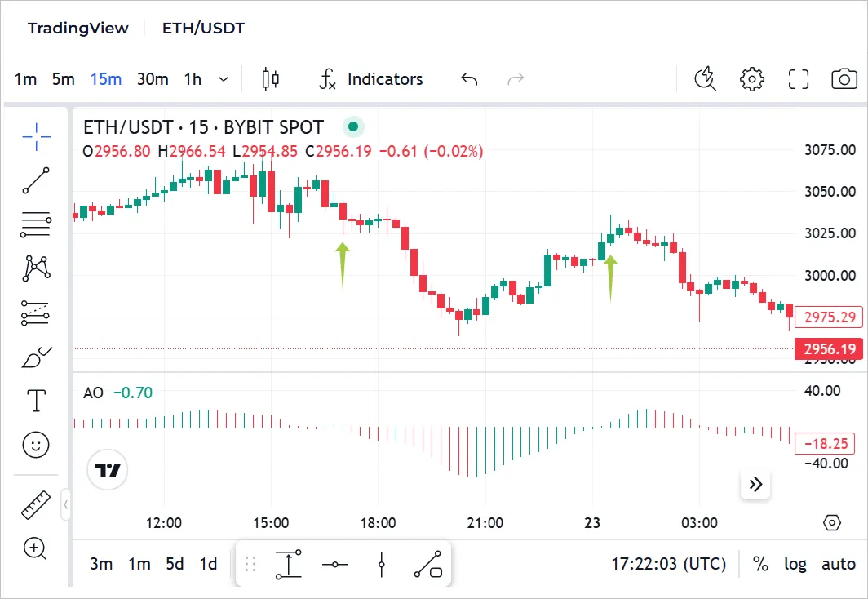Toggle fullscreen mode
Viewport: 868px width, 599px height.
[798, 79]
